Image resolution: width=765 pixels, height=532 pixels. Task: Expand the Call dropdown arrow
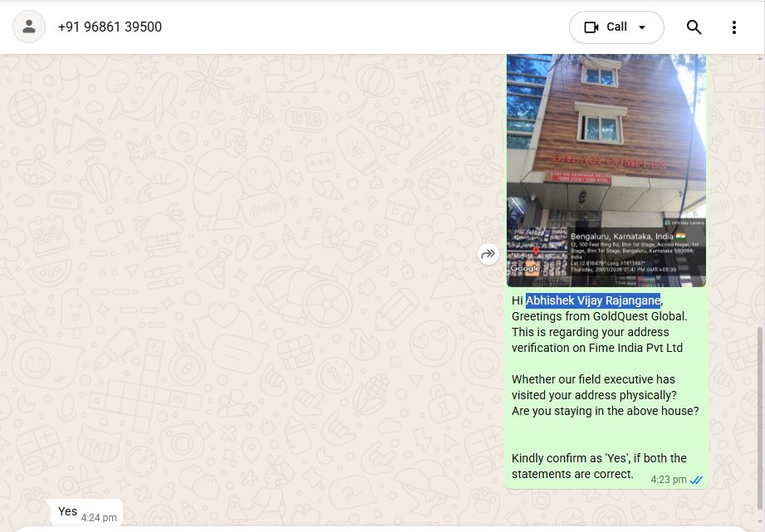pyautogui.click(x=642, y=27)
